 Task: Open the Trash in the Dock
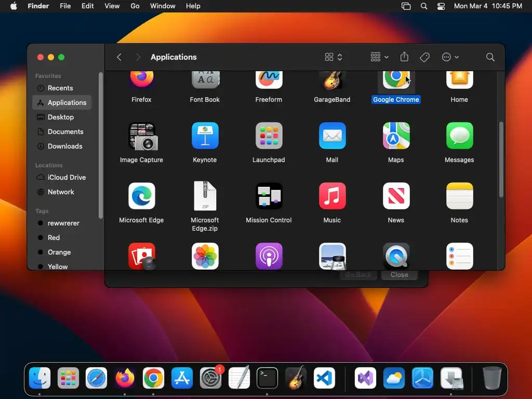492,378
